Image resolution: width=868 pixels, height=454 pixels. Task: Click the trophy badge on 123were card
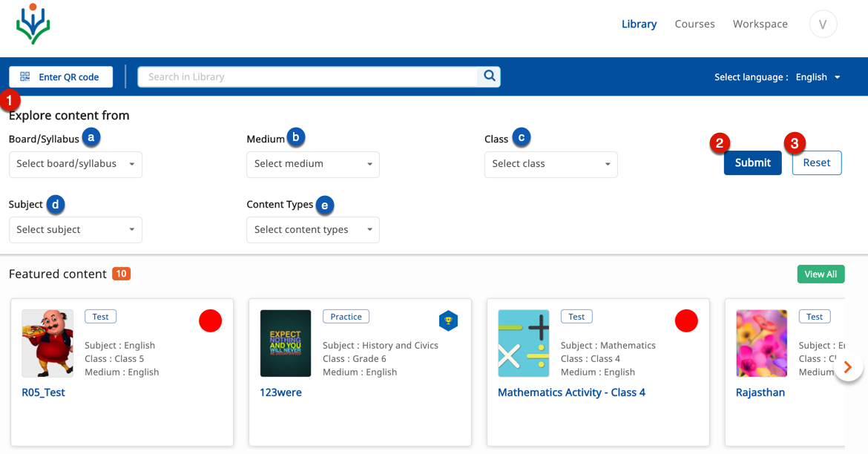pyautogui.click(x=448, y=321)
